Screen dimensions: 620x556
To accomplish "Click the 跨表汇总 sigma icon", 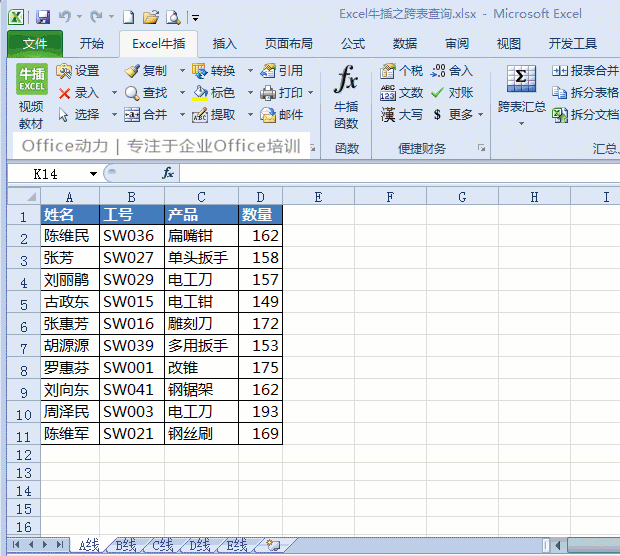I will pos(521,79).
